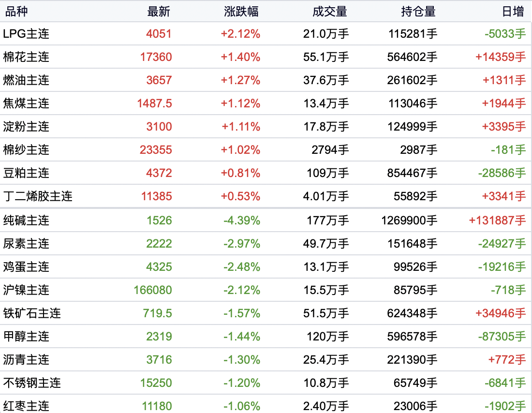Click the 尿素主连 contract name
Screen dimensions: 532x413
point(26,244)
